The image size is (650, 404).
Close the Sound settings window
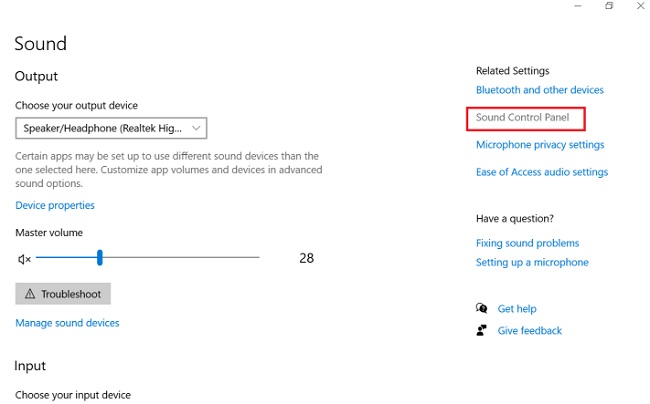640,7
